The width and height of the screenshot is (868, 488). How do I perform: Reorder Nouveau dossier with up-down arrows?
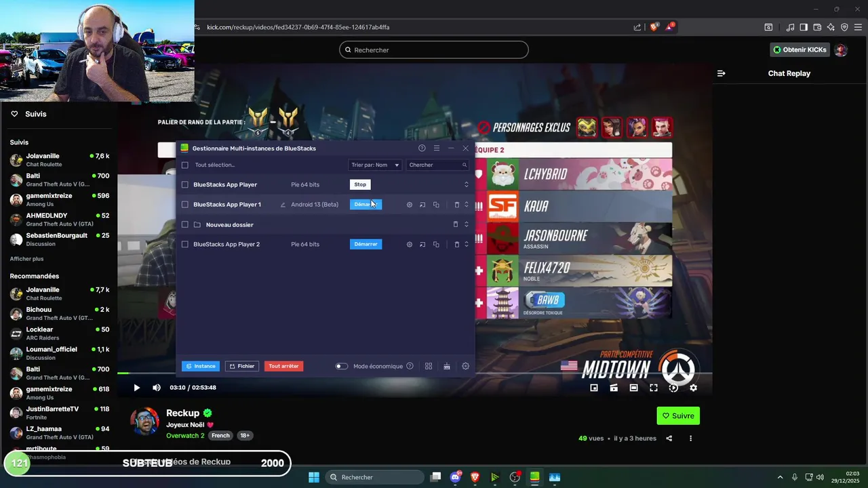pyautogui.click(x=466, y=224)
